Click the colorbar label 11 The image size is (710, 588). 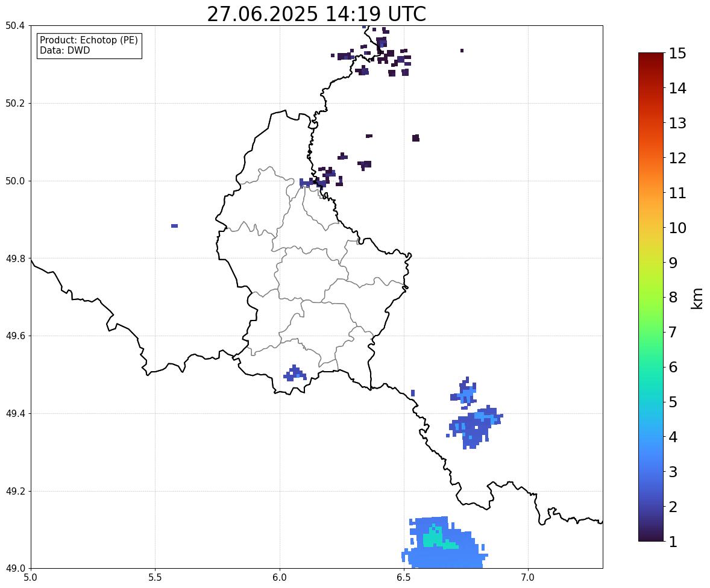(x=677, y=193)
